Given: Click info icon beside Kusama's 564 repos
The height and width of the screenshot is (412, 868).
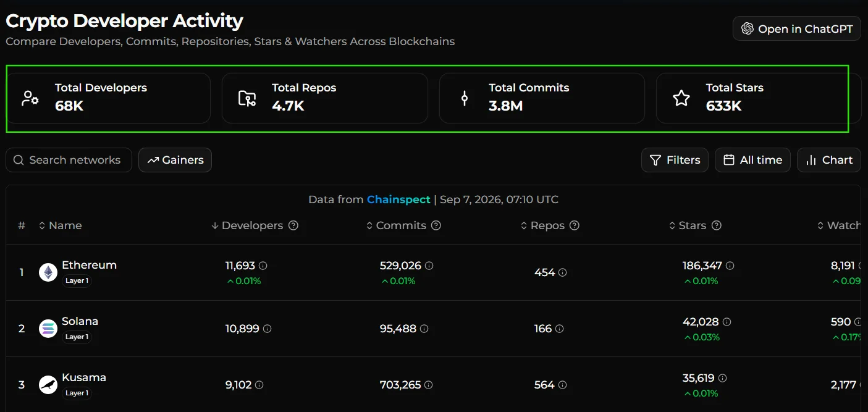Looking at the screenshot, I should [563, 385].
